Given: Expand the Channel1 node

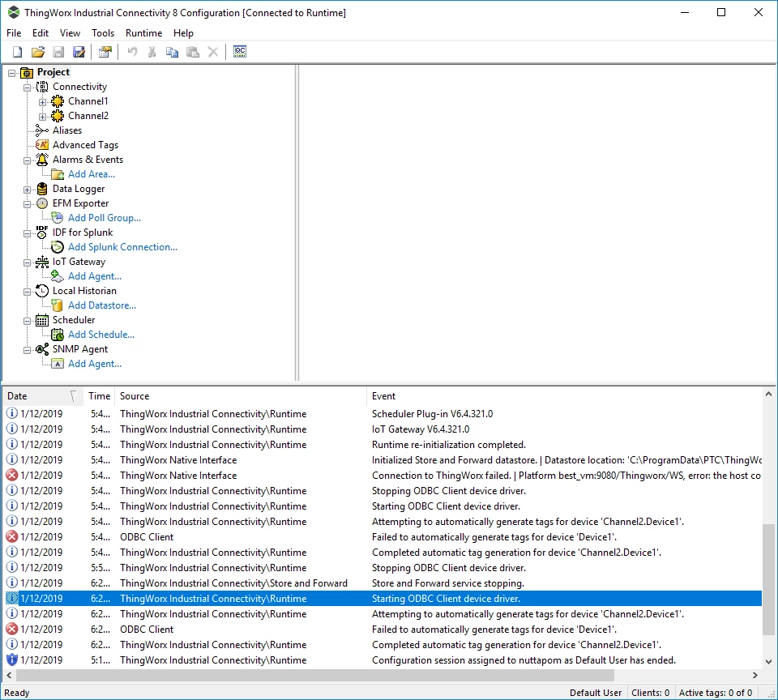Looking at the screenshot, I should click(43, 102).
